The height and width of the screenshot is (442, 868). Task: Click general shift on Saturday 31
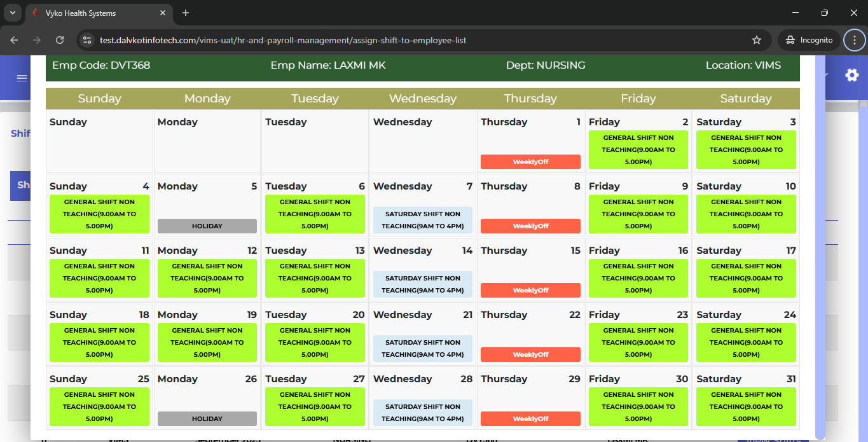click(745, 407)
